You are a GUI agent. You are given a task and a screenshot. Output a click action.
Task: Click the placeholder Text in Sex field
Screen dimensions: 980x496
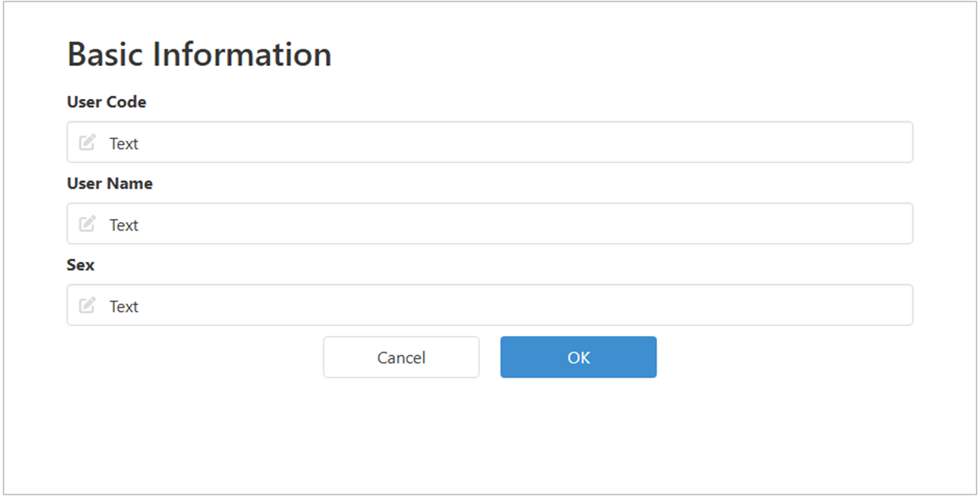[124, 306]
